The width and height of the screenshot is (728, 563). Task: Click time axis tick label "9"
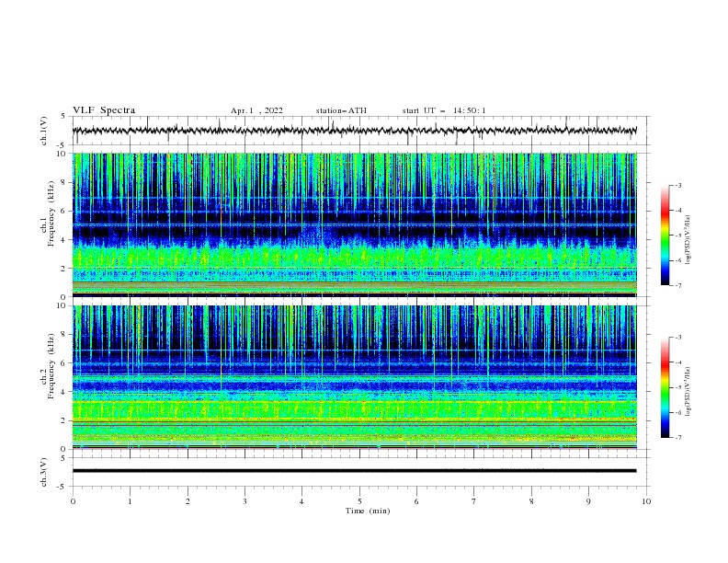coord(588,501)
